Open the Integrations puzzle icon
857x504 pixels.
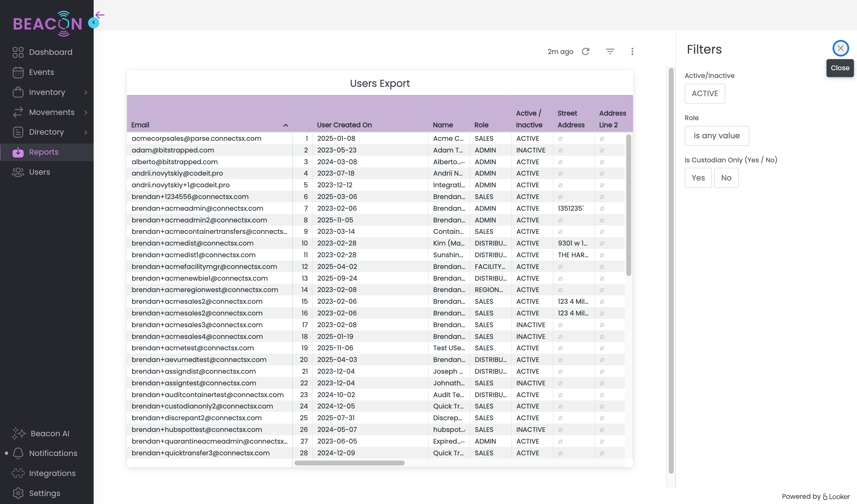pyautogui.click(x=18, y=473)
